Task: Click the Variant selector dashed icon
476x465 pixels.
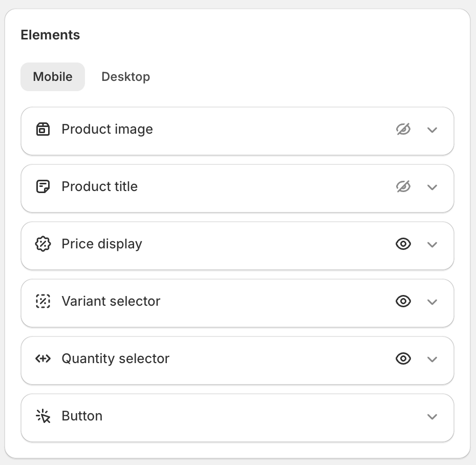Action: coord(43,302)
